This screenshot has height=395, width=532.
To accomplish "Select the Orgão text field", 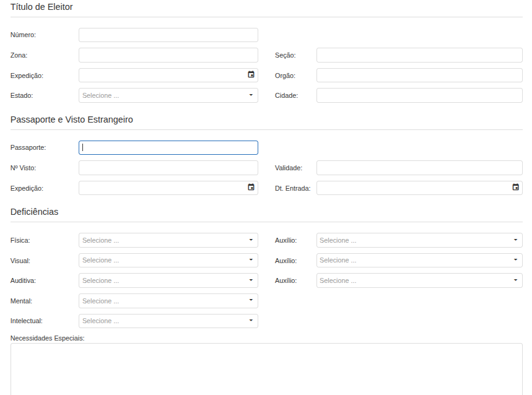I will point(419,76).
